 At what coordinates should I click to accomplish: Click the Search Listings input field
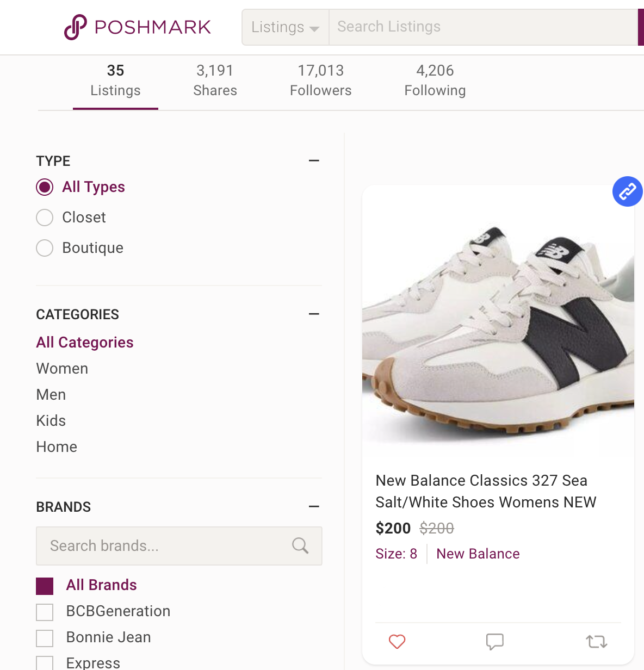482,27
